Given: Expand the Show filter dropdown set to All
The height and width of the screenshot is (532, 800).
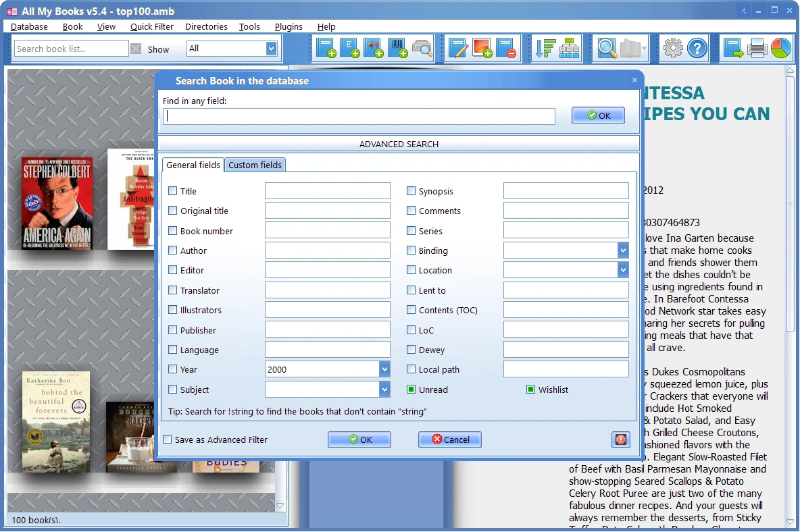Looking at the screenshot, I should coord(272,49).
